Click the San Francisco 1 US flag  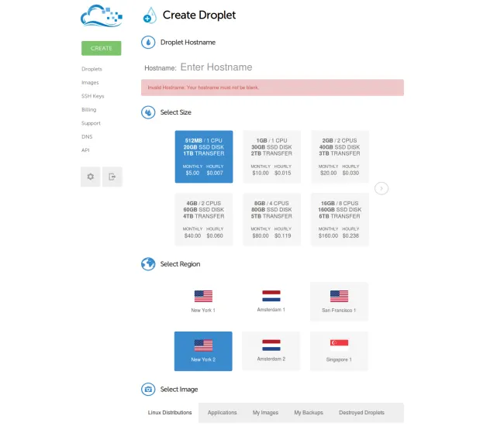coord(339,296)
